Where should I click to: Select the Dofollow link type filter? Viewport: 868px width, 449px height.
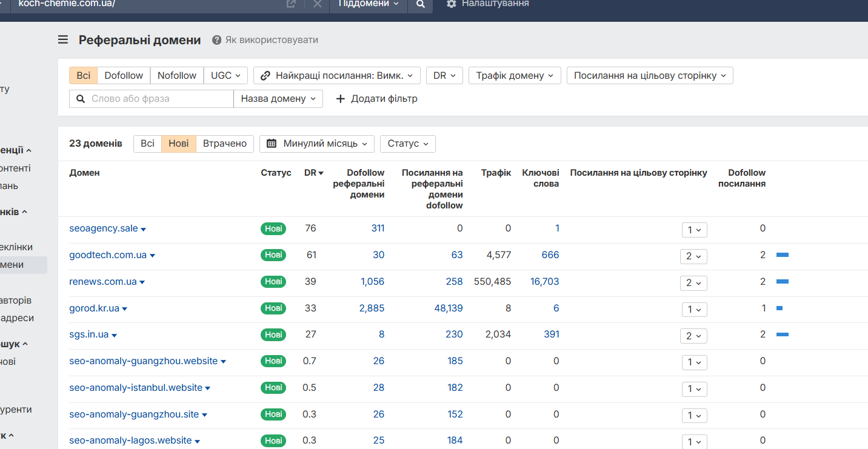(x=124, y=76)
